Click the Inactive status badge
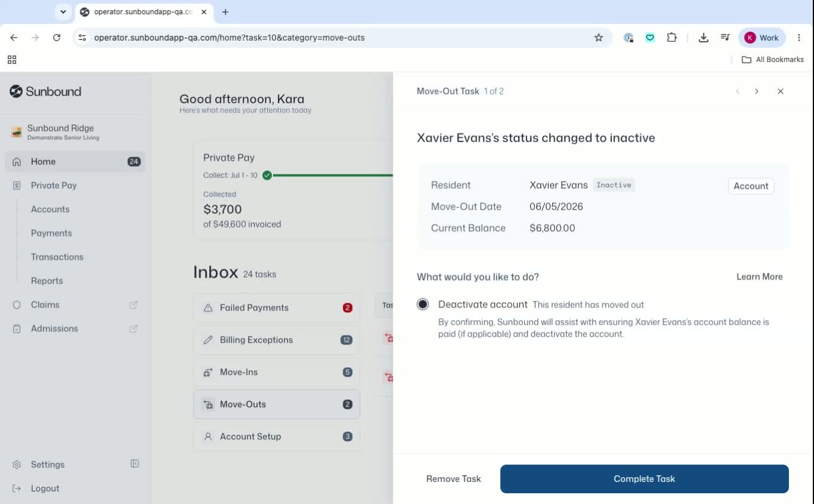 [614, 185]
